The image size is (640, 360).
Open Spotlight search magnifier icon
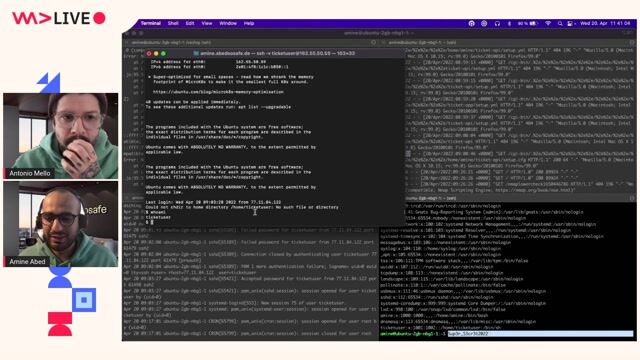tap(560, 24)
